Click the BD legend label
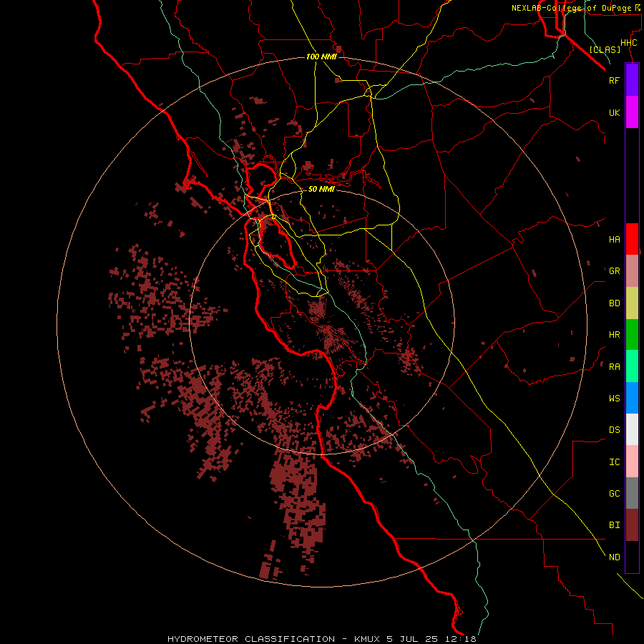The height and width of the screenshot is (644, 644). pyautogui.click(x=614, y=303)
